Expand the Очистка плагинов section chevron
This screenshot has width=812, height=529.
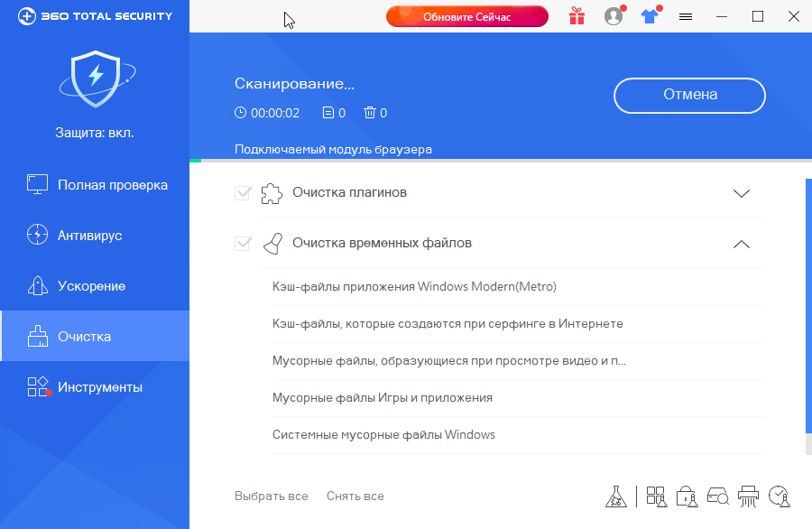pos(742,193)
